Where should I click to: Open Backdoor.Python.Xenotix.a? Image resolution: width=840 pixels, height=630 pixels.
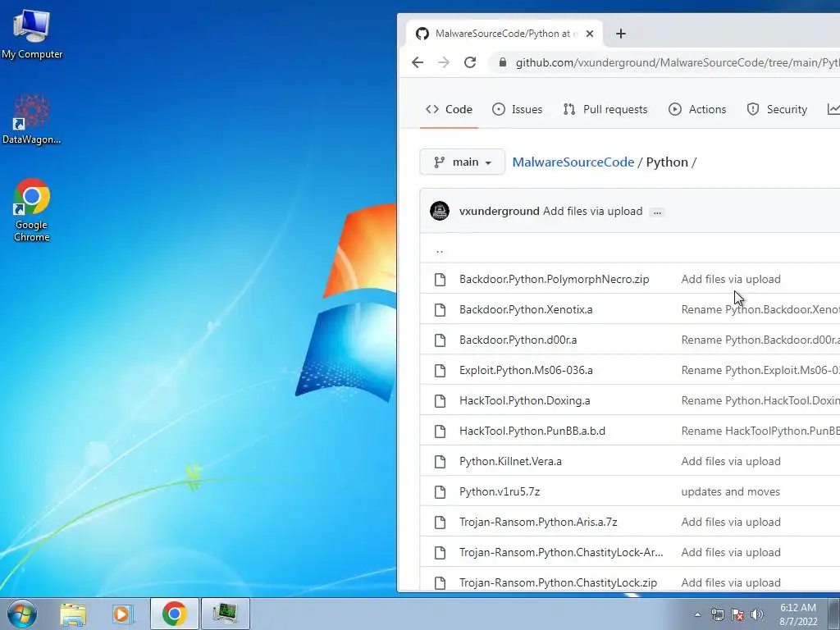[x=526, y=309]
